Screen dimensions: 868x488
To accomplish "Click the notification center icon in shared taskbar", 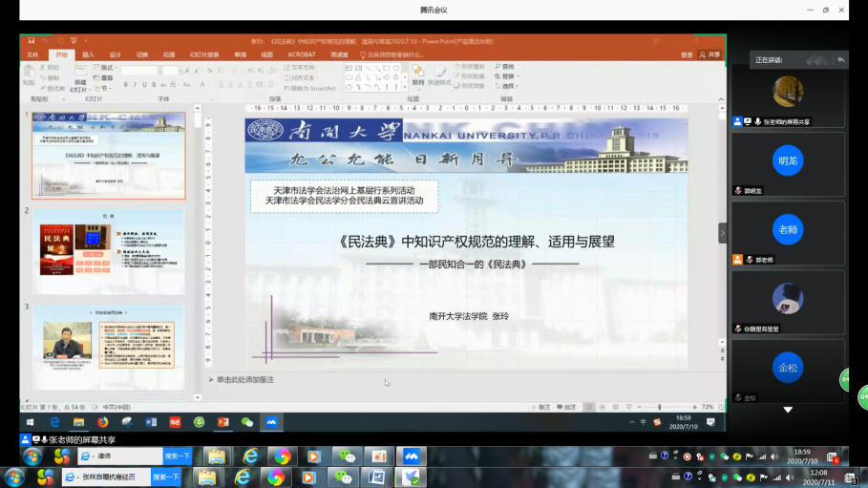I will (710, 422).
